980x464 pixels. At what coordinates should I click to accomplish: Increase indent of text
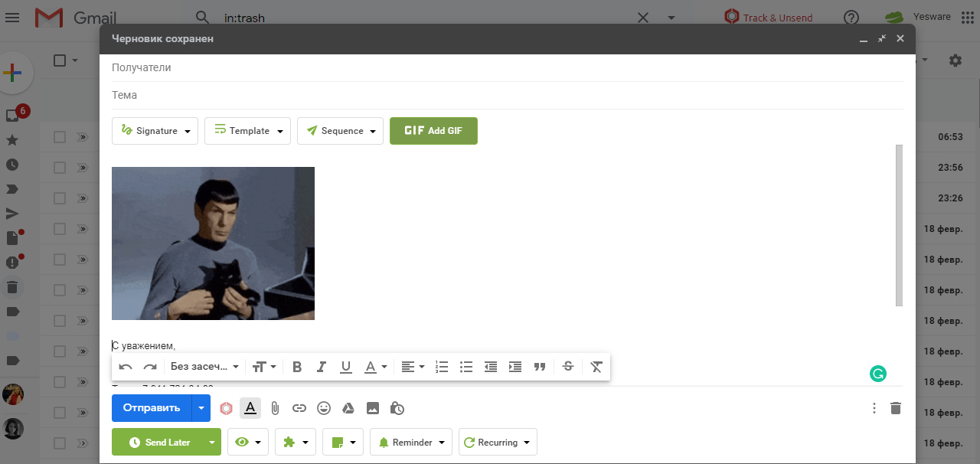pyautogui.click(x=515, y=367)
